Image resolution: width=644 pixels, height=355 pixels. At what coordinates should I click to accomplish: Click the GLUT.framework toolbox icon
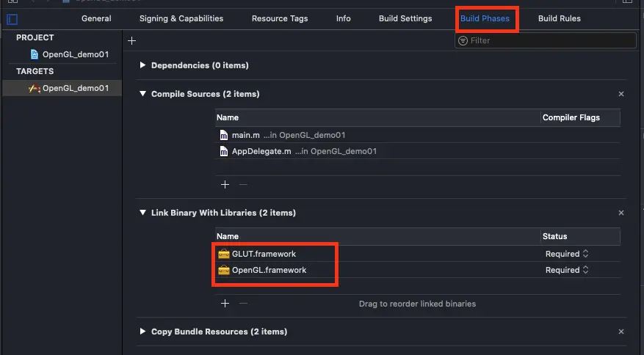click(x=224, y=254)
